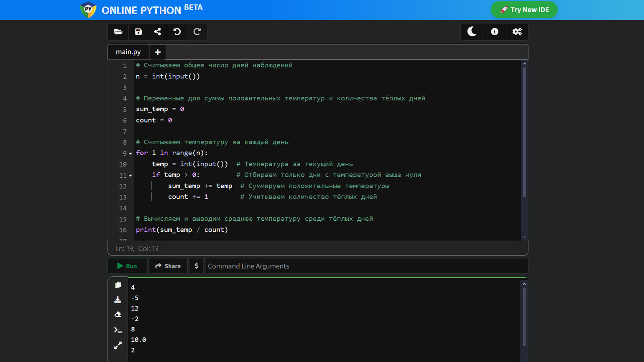Download the console output
Image resolution: width=644 pixels, height=362 pixels.
point(118,300)
